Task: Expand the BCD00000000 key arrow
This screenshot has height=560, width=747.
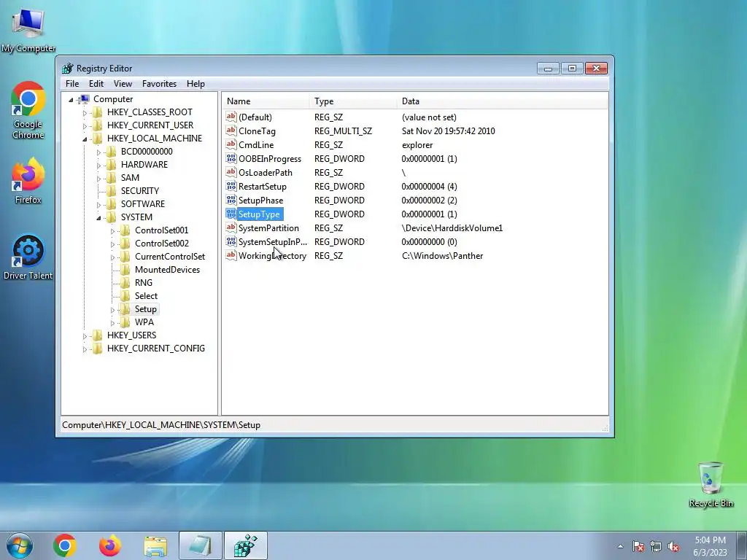Action: (x=98, y=152)
